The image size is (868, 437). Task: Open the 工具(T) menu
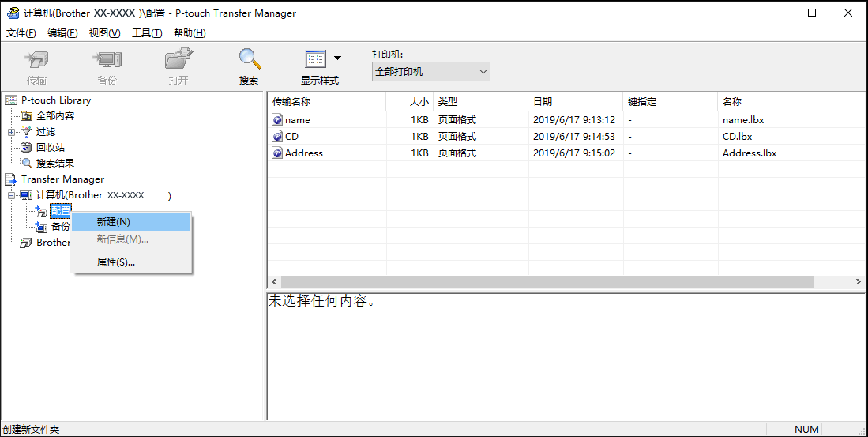[x=147, y=32]
